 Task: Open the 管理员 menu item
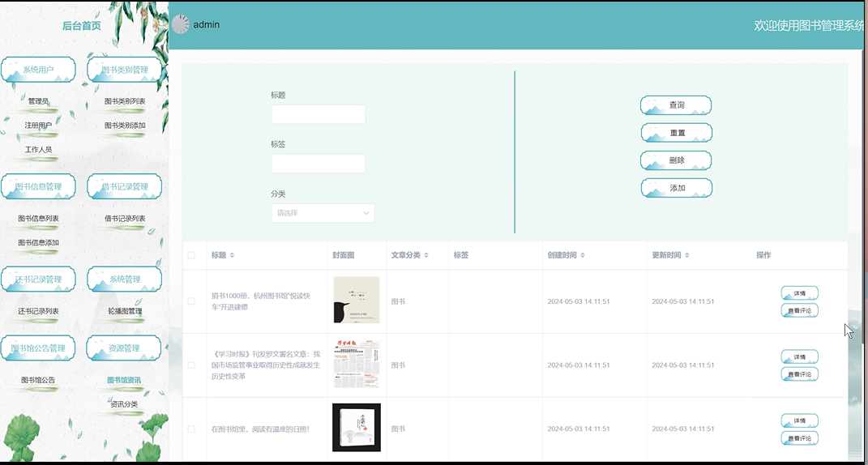click(38, 101)
